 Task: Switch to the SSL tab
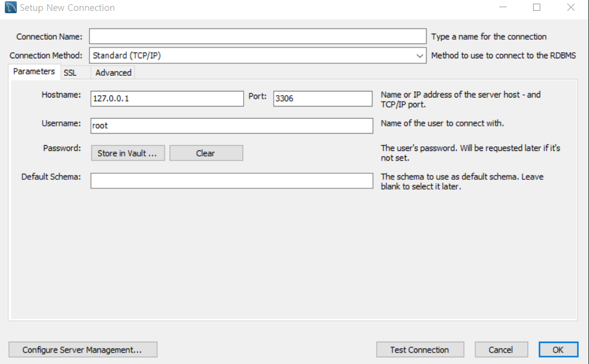pyautogui.click(x=70, y=72)
